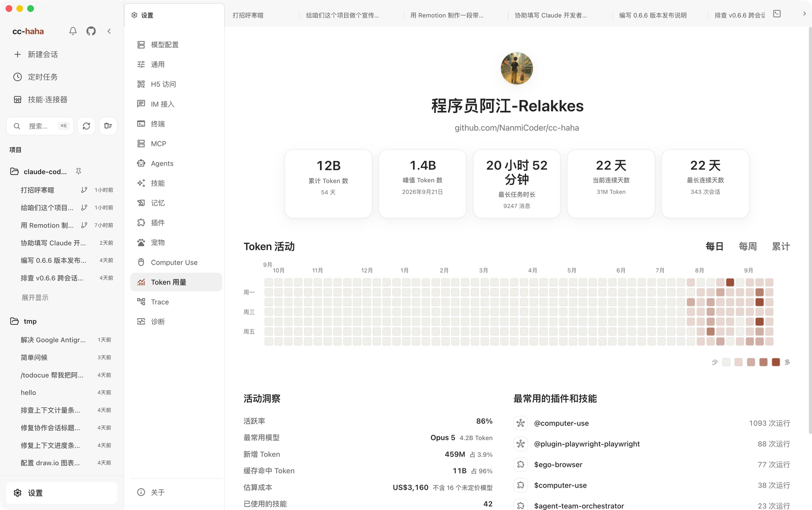The width and height of the screenshot is (812, 510).
Task: Click the refresh icon beside search
Action: tap(86, 126)
